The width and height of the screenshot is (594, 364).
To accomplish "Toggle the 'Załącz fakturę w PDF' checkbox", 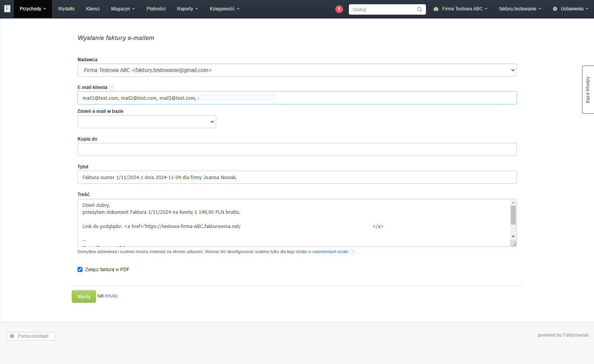I will coord(80,270).
